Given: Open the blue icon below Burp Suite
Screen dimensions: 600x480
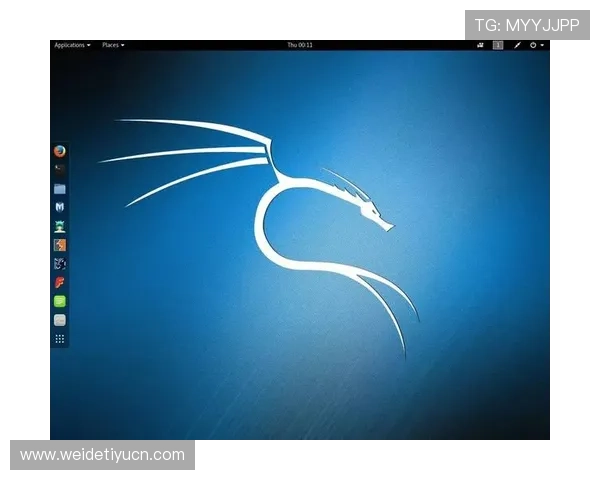Looking at the screenshot, I should click(x=60, y=263).
